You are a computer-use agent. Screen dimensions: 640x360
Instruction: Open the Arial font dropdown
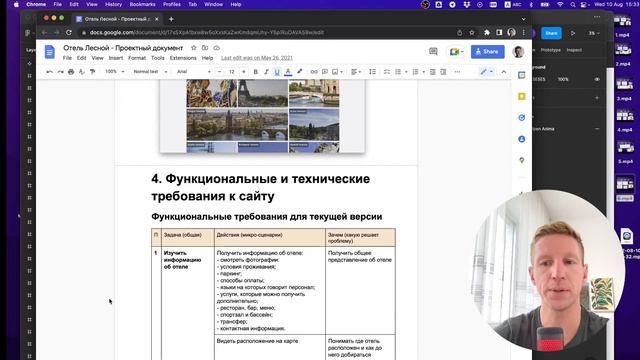(194, 72)
